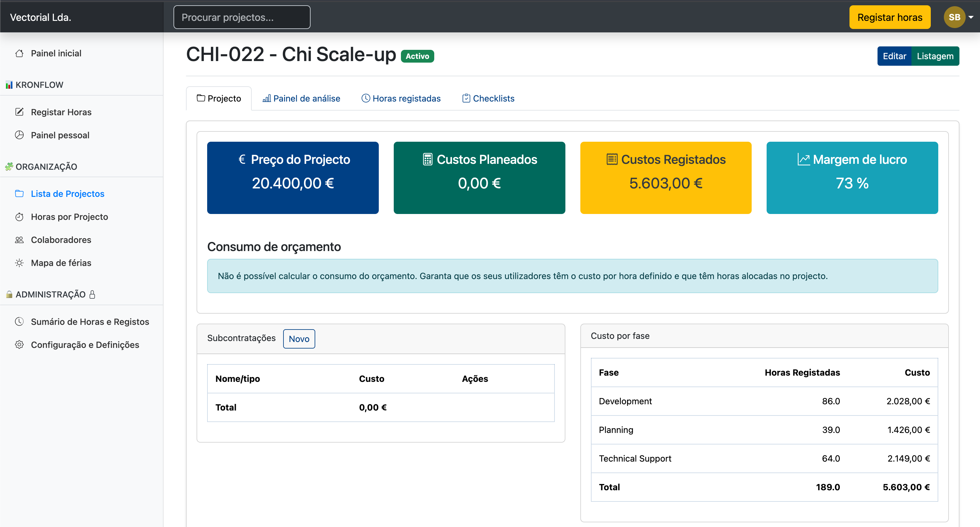Open Colaboradores via people icon
Viewport: 980px width, 527px height.
pyautogui.click(x=20, y=240)
